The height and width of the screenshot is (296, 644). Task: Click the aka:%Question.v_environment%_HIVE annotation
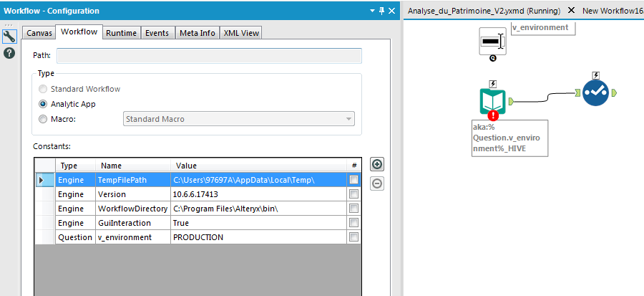coord(509,138)
